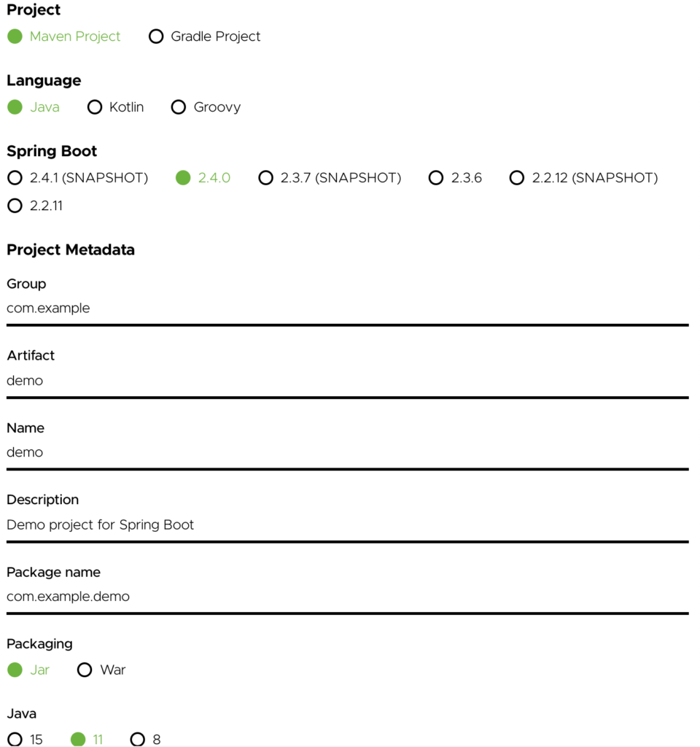Viewport: 700px width, 747px height.
Task: Select Spring Boot 2.2.12 (SNAPSHOT)
Action: 517,178
